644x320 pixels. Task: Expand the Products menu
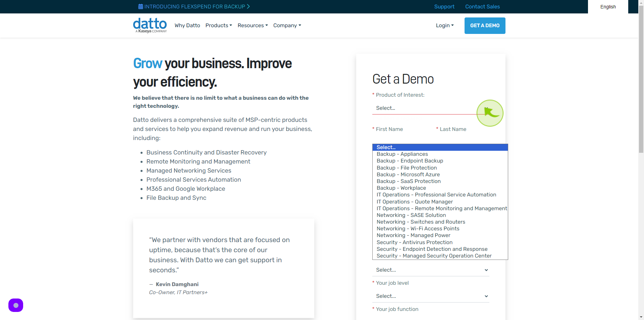tap(219, 26)
